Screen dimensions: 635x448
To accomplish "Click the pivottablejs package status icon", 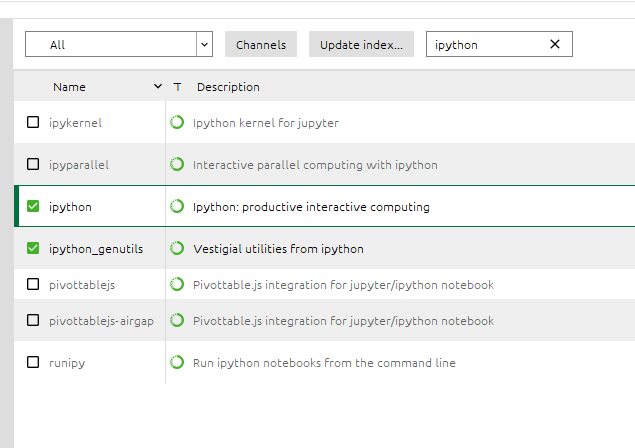I will tap(177, 285).
